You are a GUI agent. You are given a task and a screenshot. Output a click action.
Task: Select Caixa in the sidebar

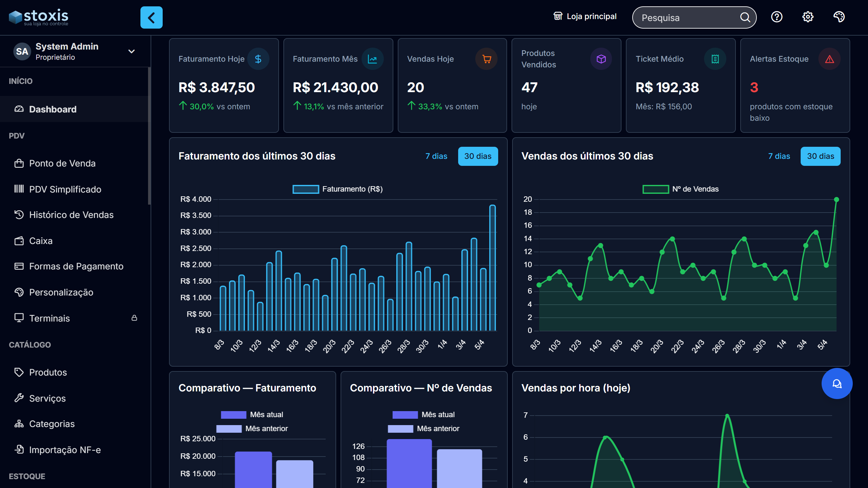(x=74, y=241)
